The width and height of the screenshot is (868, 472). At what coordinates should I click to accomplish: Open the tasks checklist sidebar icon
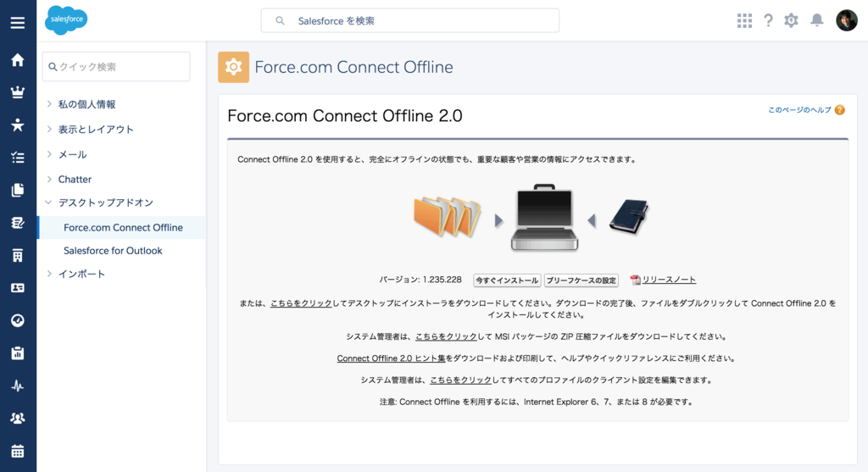point(18,158)
